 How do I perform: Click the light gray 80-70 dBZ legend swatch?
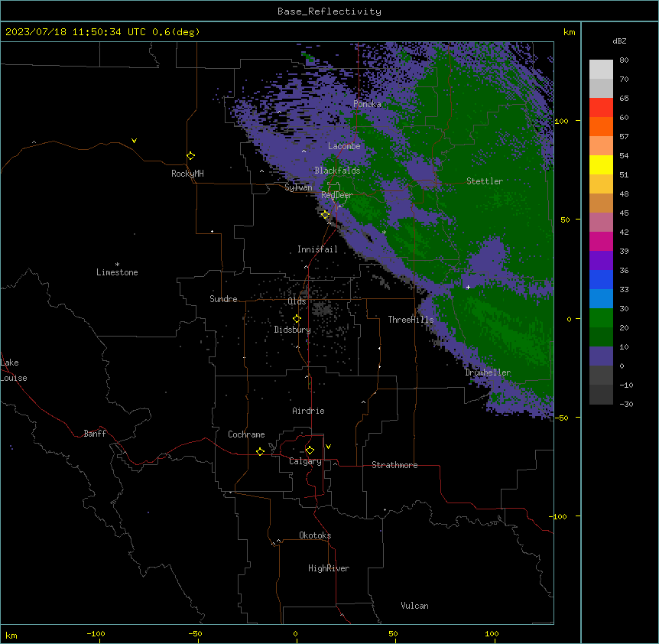click(601, 70)
